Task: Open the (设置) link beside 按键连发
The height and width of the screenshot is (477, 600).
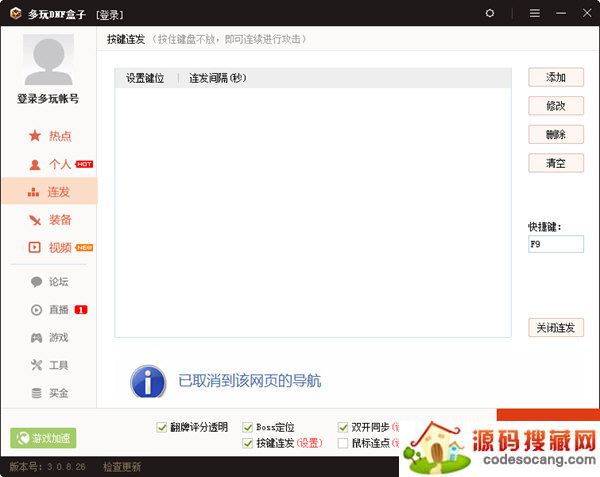Action: coord(310,443)
